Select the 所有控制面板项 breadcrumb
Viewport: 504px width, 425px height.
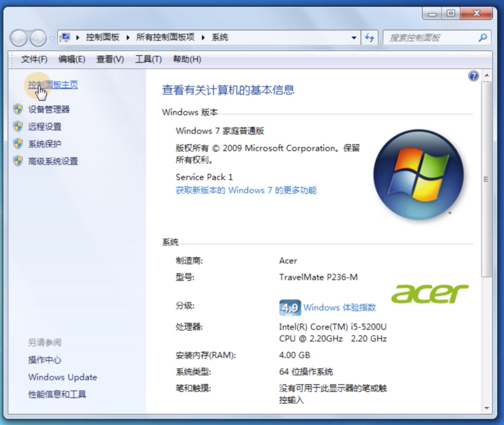pyautogui.click(x=165, y=38)
